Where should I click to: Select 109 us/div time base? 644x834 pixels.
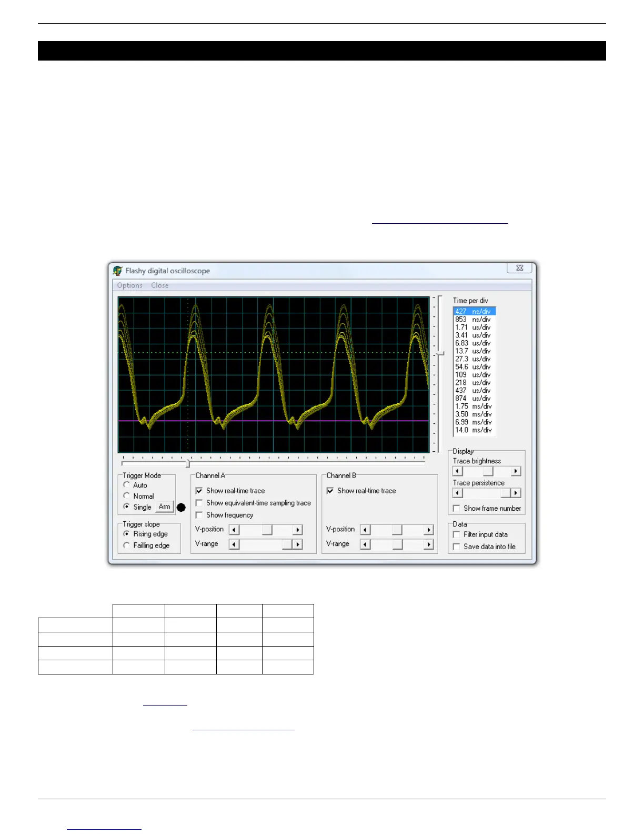[x=475, y=374]
